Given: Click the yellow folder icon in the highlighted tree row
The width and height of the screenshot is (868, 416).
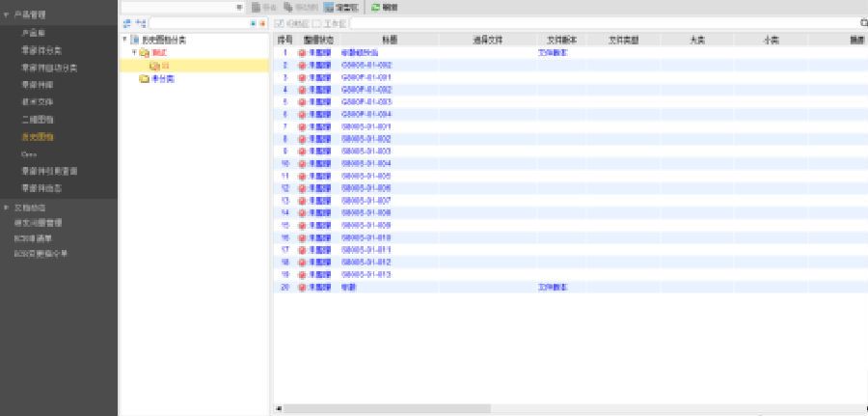Looking at the screenshot, I should pyautogui.click(x=154, y=66).
